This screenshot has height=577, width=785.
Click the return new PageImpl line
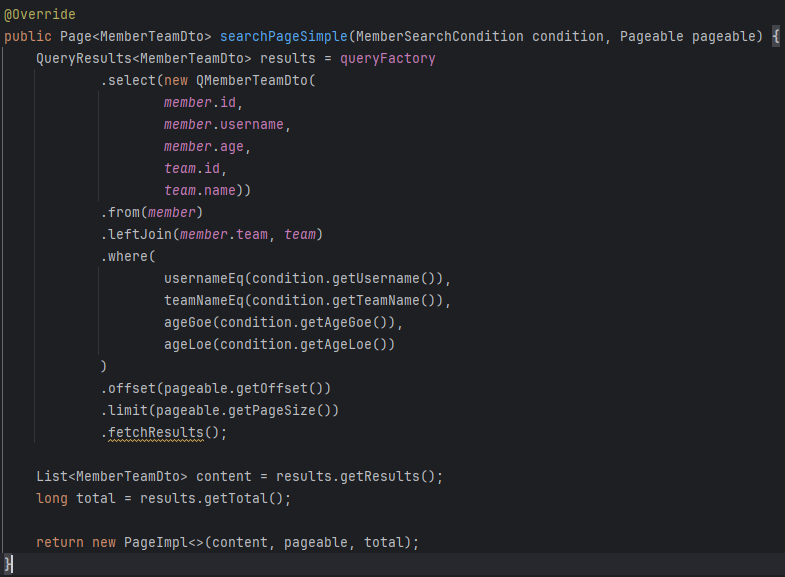pyautogui.click(x=227, y=543)
